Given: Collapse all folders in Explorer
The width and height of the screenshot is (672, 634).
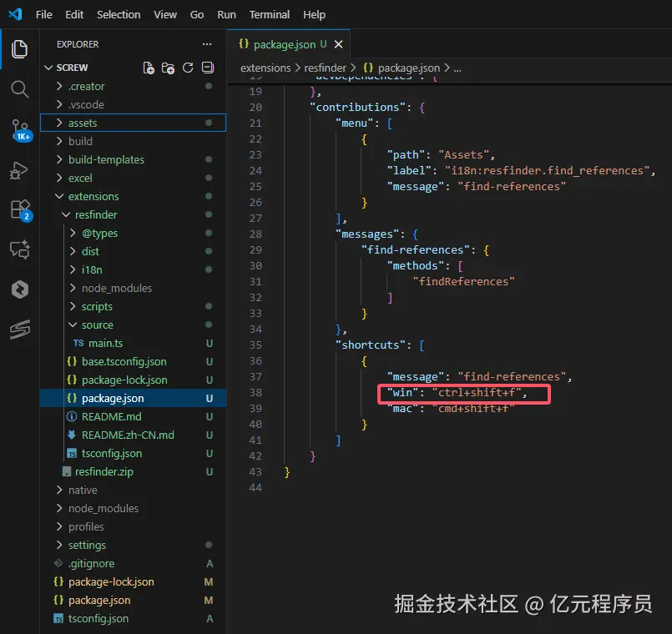Looking at the screenshot, I should pos(208,68).
